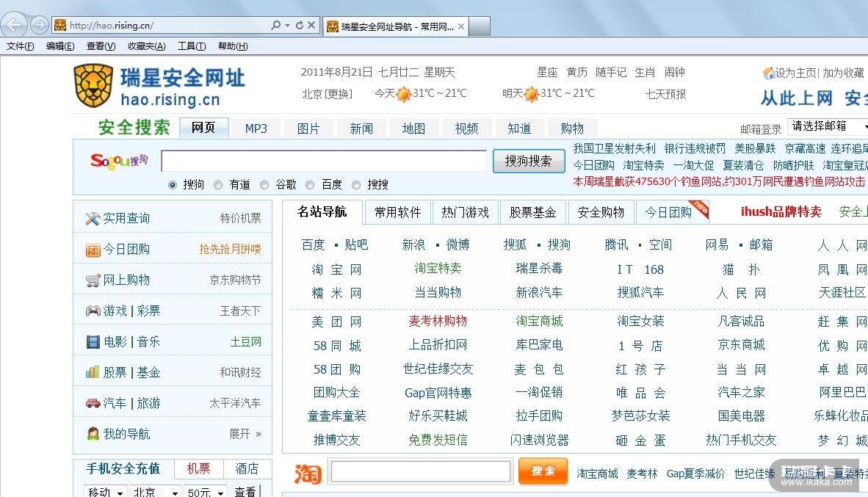Click the 股票基金 chart icon

click(93, 372)
